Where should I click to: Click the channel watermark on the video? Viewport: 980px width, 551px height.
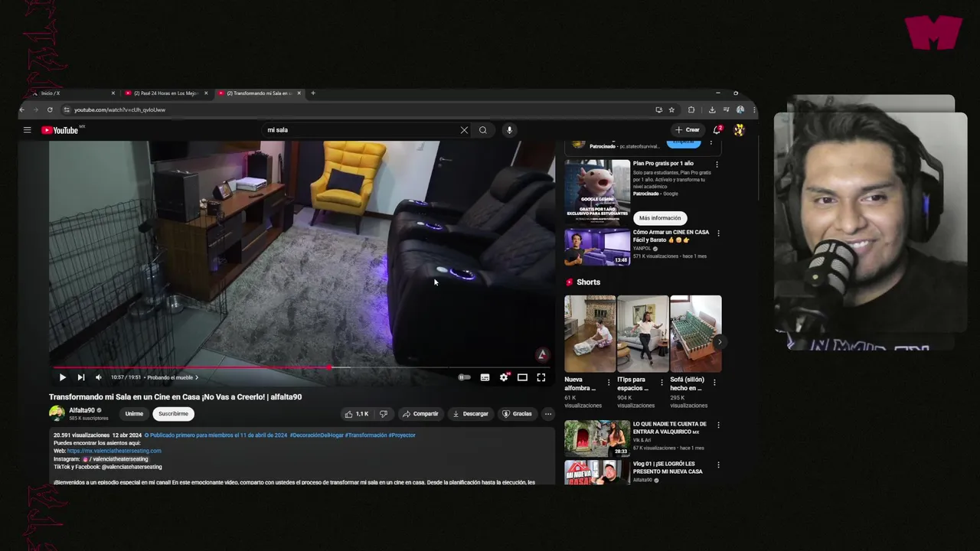click(x=542, y=354)
